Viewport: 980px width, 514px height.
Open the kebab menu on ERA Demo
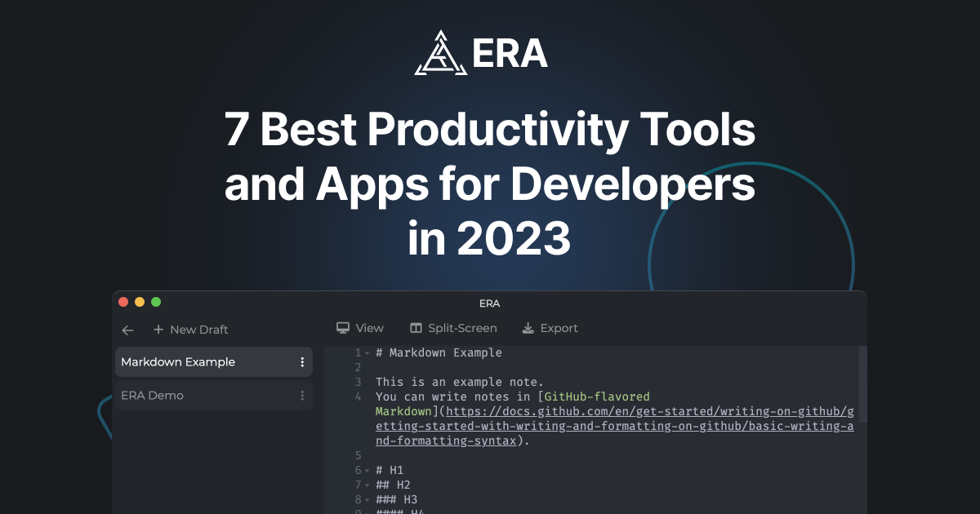(302, 395)
